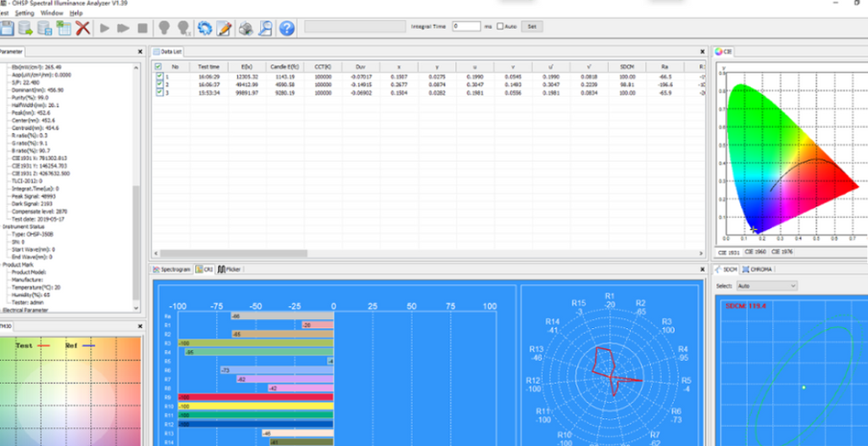This screenshot has width=868, height=446.
Task: Select test time cell 15:53:34
Action: pos(209,92)
